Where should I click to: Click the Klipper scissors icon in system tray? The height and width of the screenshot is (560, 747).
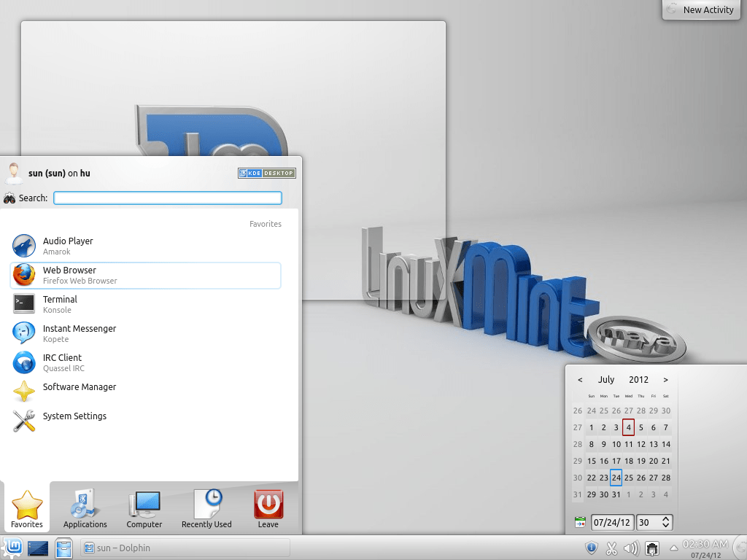coord(611,548)
